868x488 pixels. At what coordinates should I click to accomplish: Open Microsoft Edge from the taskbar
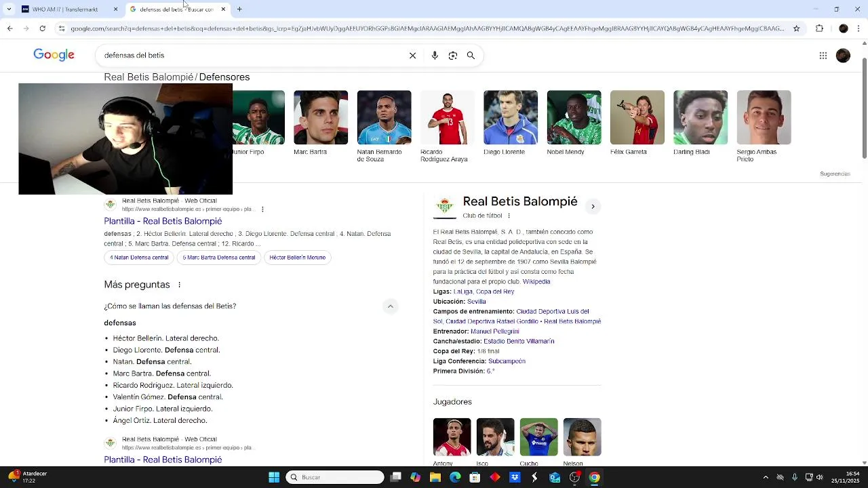(455, 477)
